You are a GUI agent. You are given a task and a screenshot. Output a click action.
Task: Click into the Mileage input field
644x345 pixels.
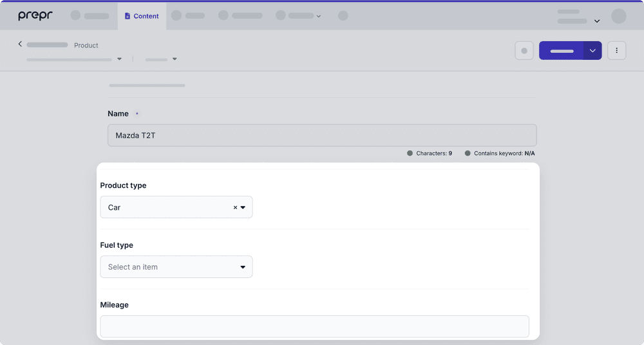click(x=315, y=326)
